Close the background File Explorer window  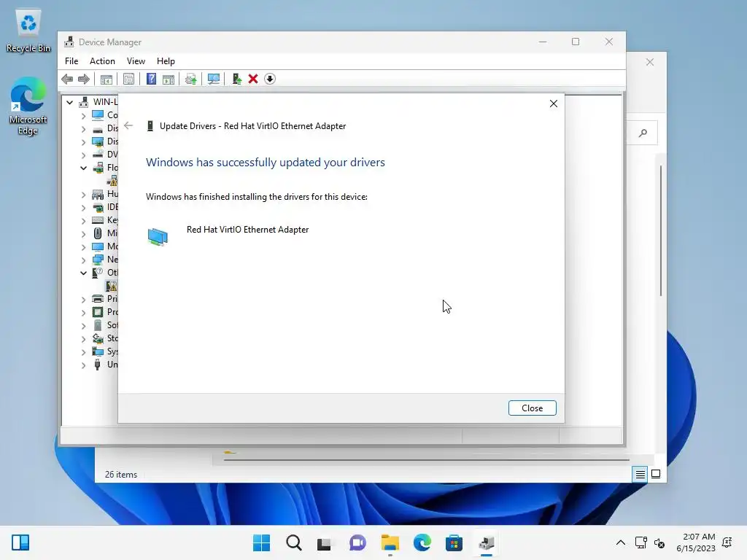click(650, 63)
